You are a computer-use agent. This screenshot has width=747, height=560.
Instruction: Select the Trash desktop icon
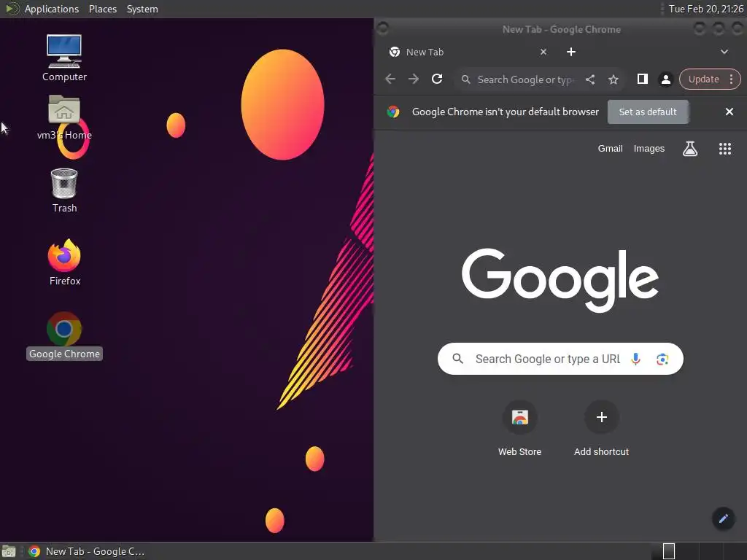(x=64, y=190)
